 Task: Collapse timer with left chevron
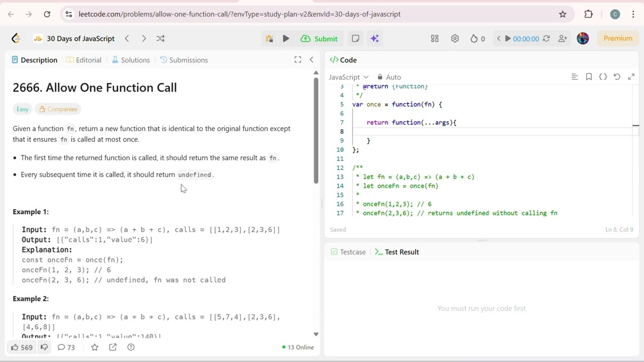pyautogui.click(x=498, y=39)
